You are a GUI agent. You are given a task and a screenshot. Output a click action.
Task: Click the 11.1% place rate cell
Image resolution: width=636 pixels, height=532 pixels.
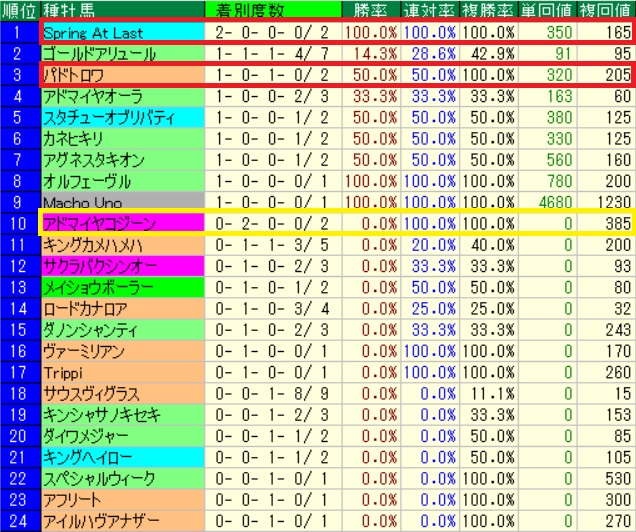[x=492, y=394]
